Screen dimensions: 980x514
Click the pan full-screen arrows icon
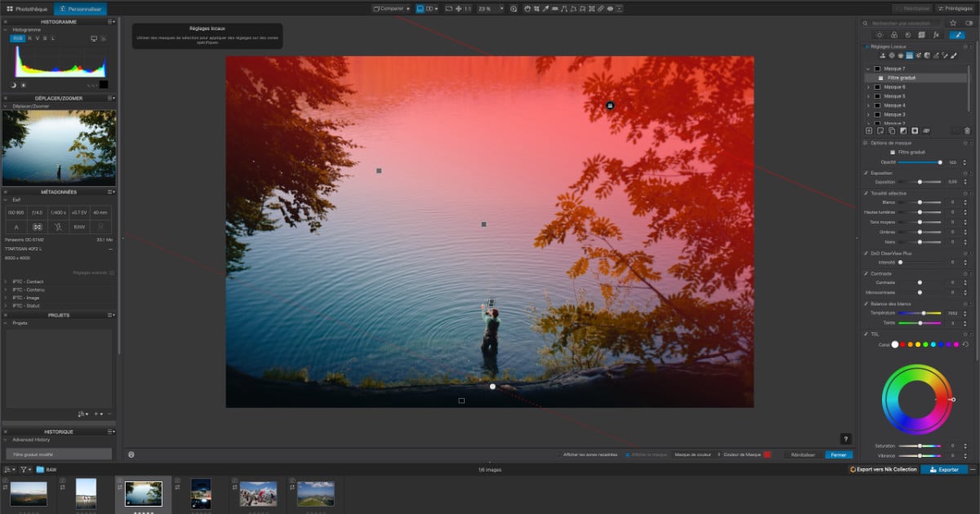[x=458, y=8]
